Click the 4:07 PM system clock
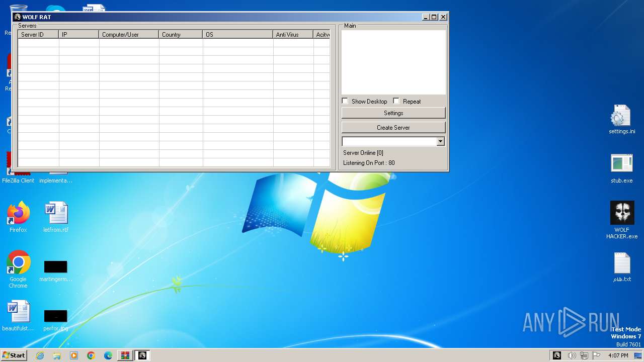The image size is (644, 362). [618, 355]
